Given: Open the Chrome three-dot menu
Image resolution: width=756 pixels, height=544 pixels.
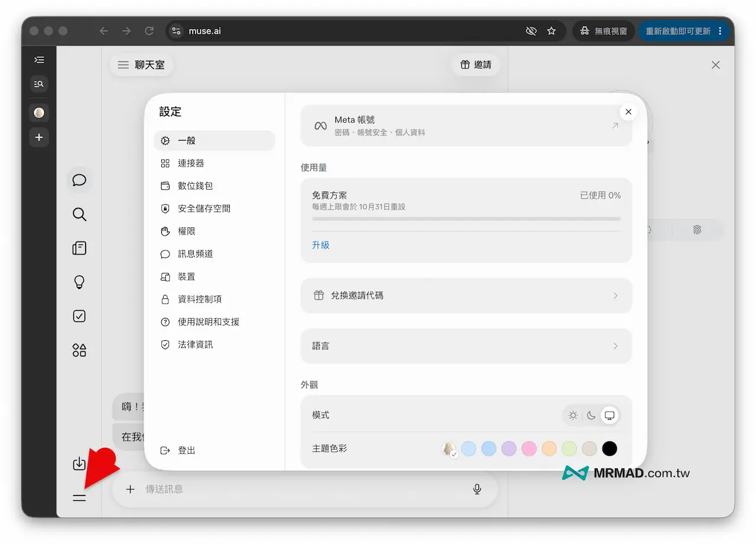Looking at the screenshot, I should [720, 31].
